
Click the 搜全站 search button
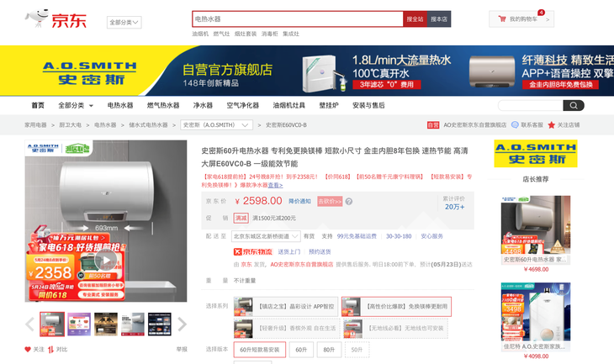tap(415, 18)
